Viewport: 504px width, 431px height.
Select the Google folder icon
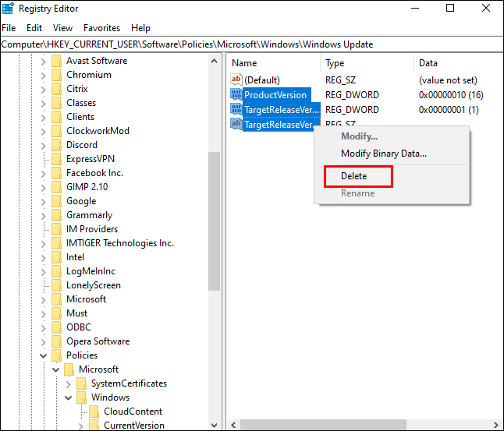pyautogui.click(x=57, y=201)
